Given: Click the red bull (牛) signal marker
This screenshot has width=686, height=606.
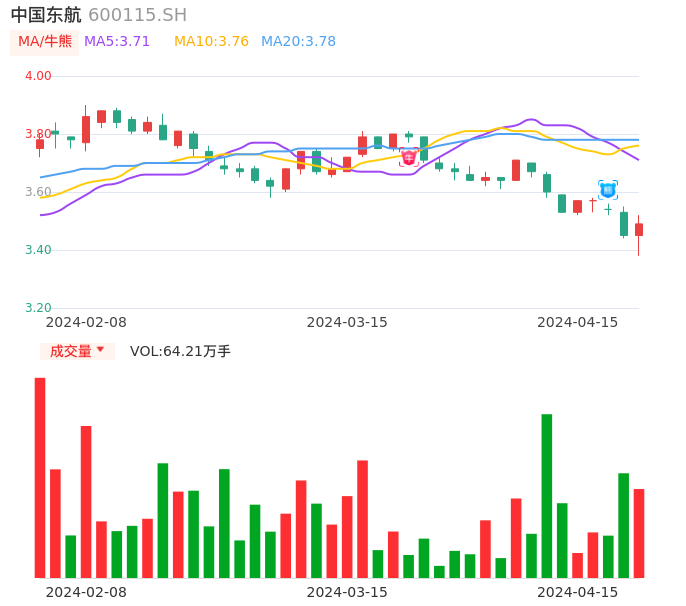Looking at the screenshot, I should pos(409,157).
